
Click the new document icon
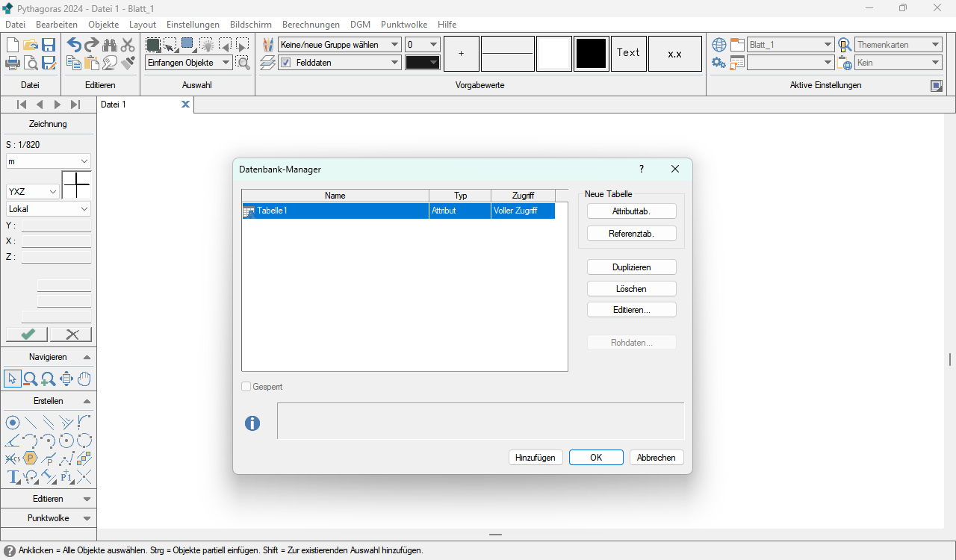tap(13, 45)
